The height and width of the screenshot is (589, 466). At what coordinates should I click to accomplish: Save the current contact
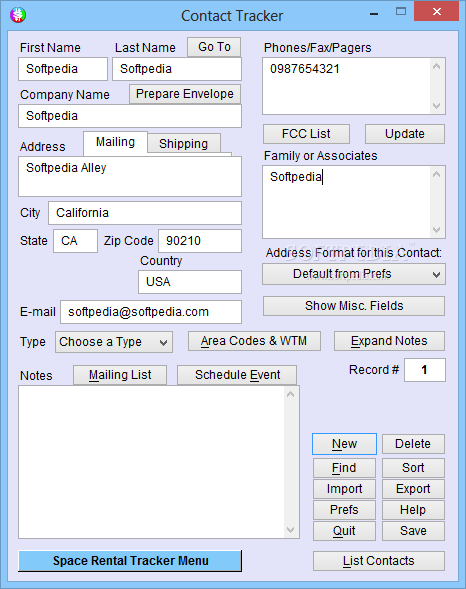point(413,531)
